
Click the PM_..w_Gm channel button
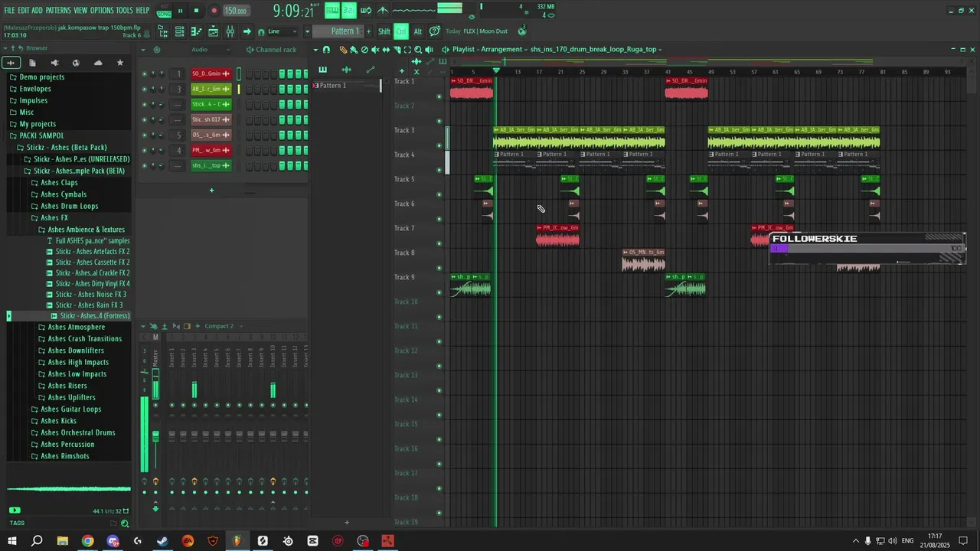point(211,151)
